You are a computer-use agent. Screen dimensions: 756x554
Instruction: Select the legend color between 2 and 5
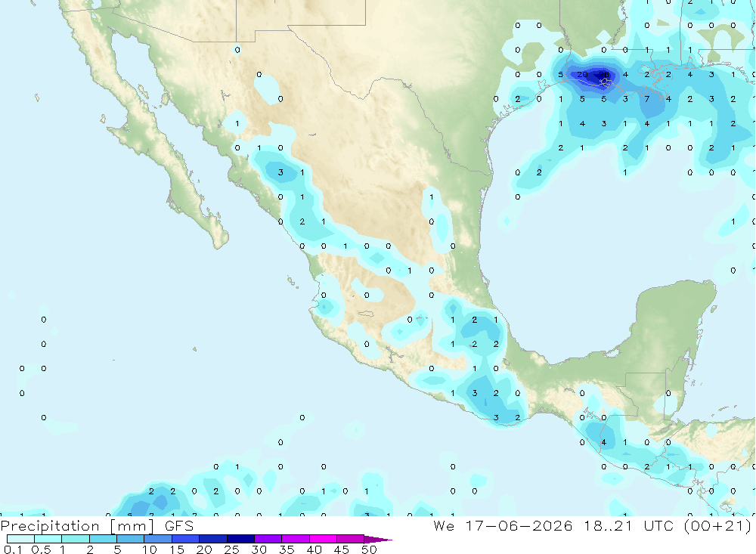click(103, 539)
